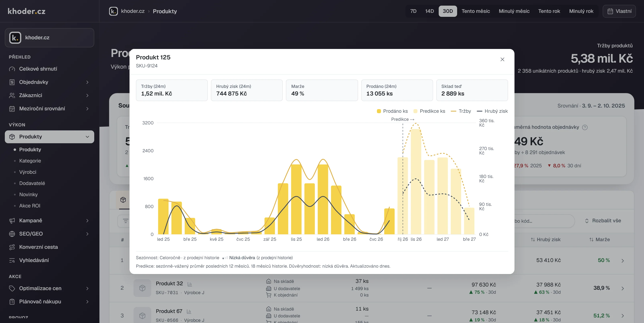Expand the Kampaně sidebar submenu

pyautogui.click(x=87, y=220)
